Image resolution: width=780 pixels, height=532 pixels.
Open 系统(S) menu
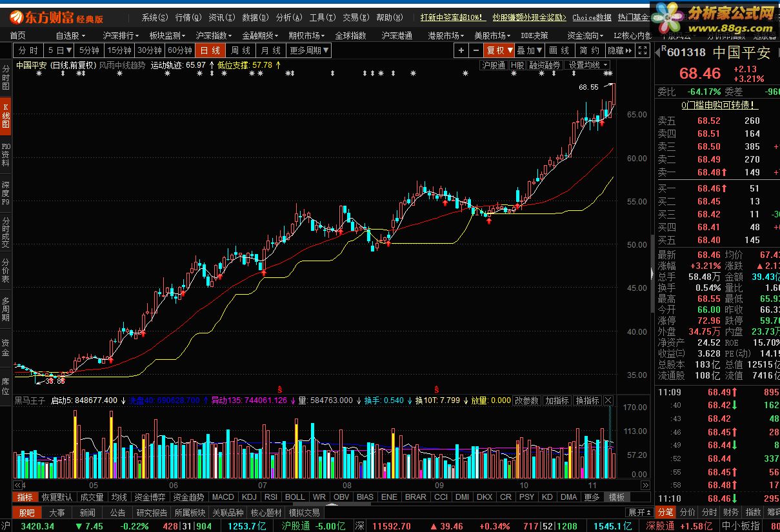[x=155, y=17]
